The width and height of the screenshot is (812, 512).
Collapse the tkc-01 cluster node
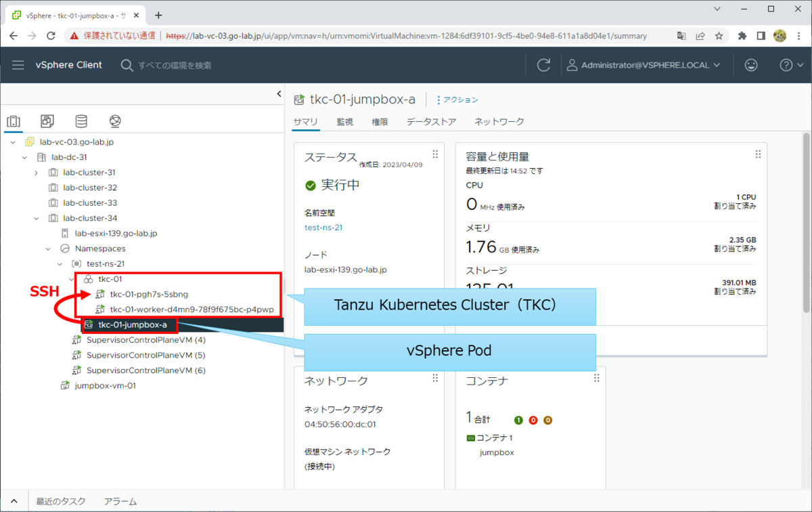pyautogui.click(x=72, y=279)
